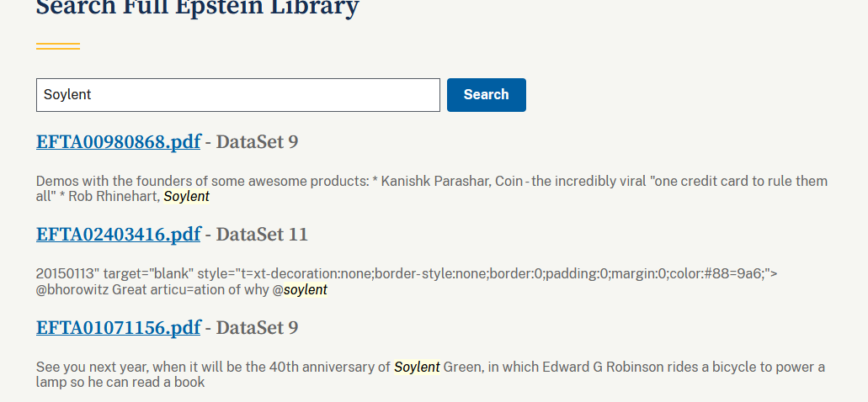This screenshot has width=868, height=402.
Task: Click highlighted Soylent after Rob Rhinehart
Action: point(186,197)
